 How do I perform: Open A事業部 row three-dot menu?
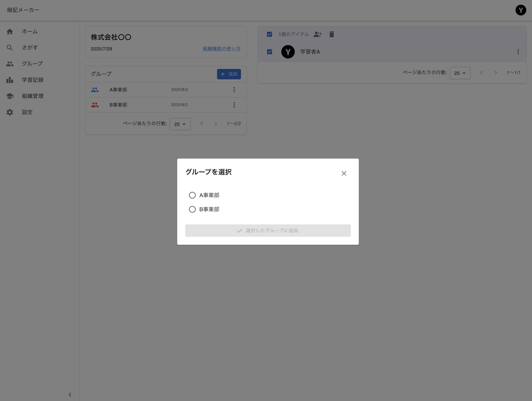coord(234,90)
